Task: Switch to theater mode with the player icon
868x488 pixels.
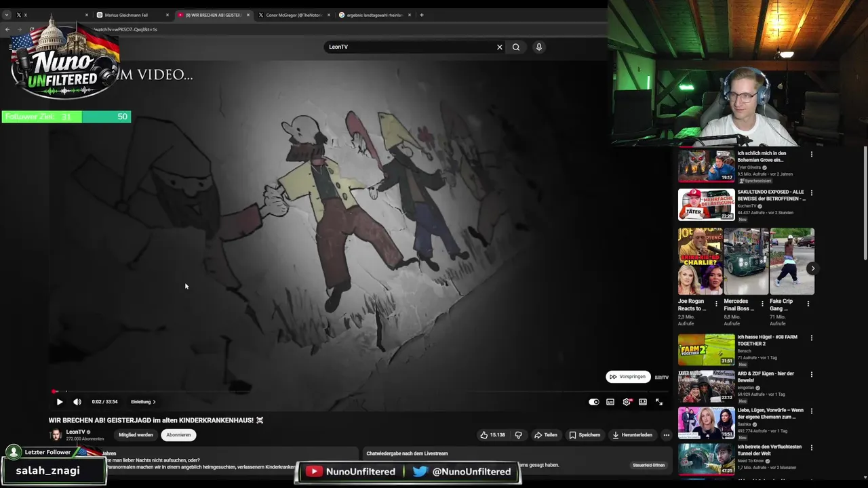Action: (x=643, y=402)
